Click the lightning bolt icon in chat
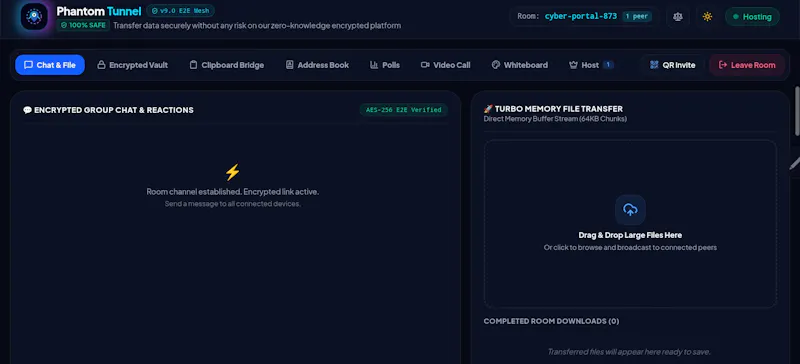The image size is (800, 364). pyautogui.click(x=232, y=173)
